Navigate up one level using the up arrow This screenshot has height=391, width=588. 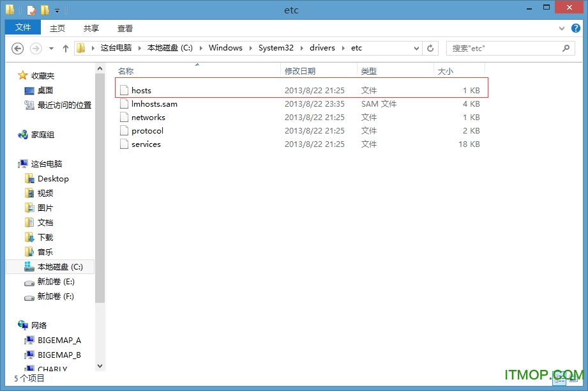point(66,48)
